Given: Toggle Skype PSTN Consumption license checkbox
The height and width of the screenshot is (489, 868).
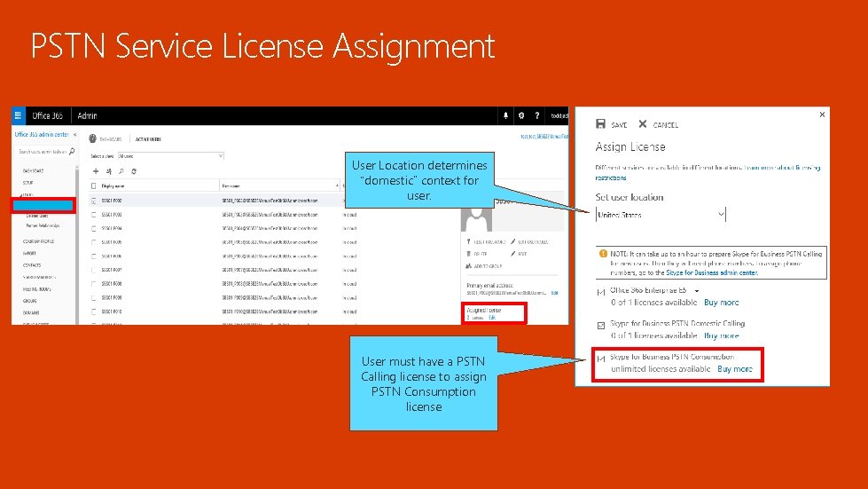Looking at the screenshot, I should click(601, 359).
